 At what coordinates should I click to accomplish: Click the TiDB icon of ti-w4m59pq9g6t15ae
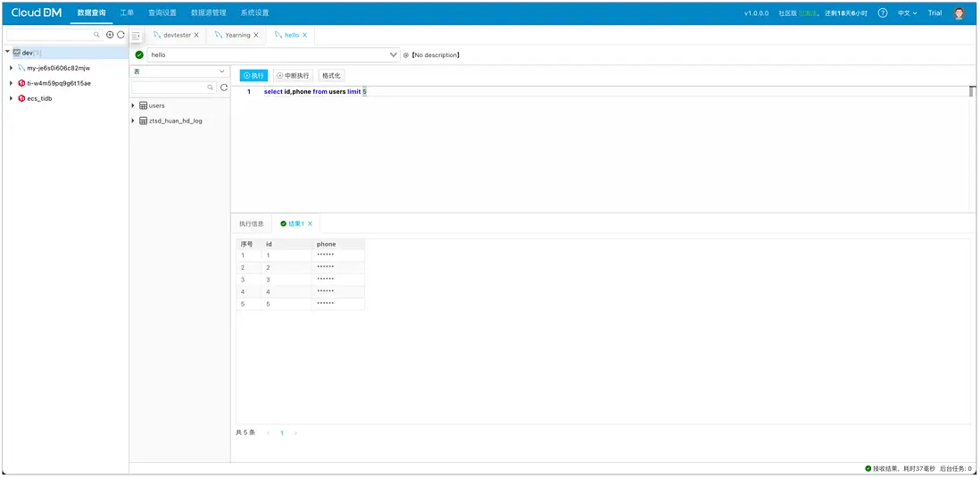pos(22,83)
